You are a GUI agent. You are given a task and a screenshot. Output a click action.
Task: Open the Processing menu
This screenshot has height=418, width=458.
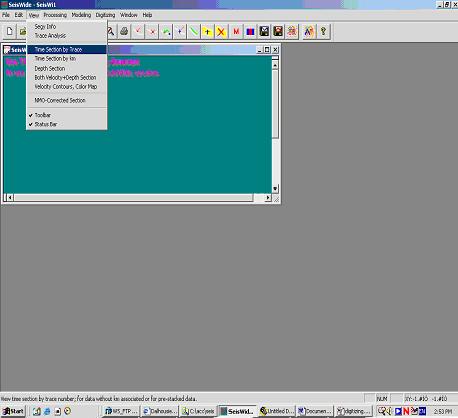coord(55,15)
